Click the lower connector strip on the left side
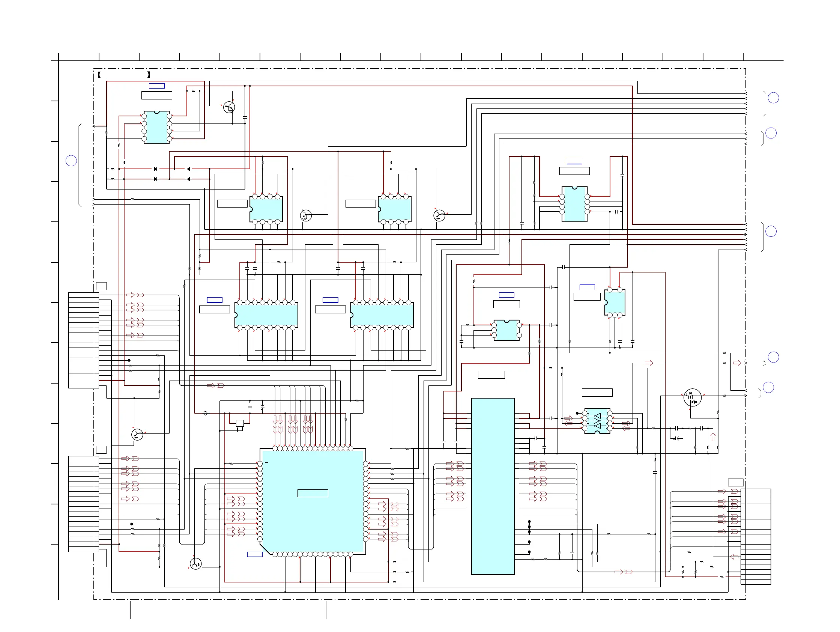840x632 pixels. (84, 504)
